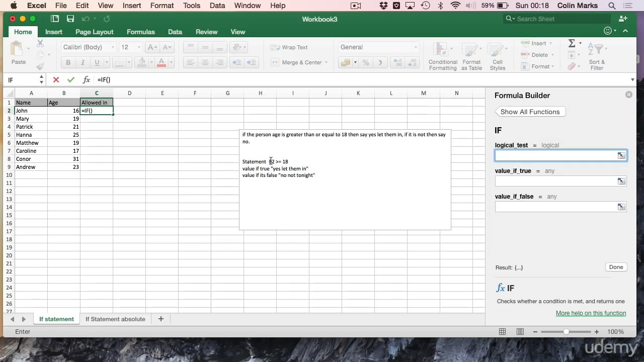
Task: Click the Redo icon in title bar
Action: [106, 19]
